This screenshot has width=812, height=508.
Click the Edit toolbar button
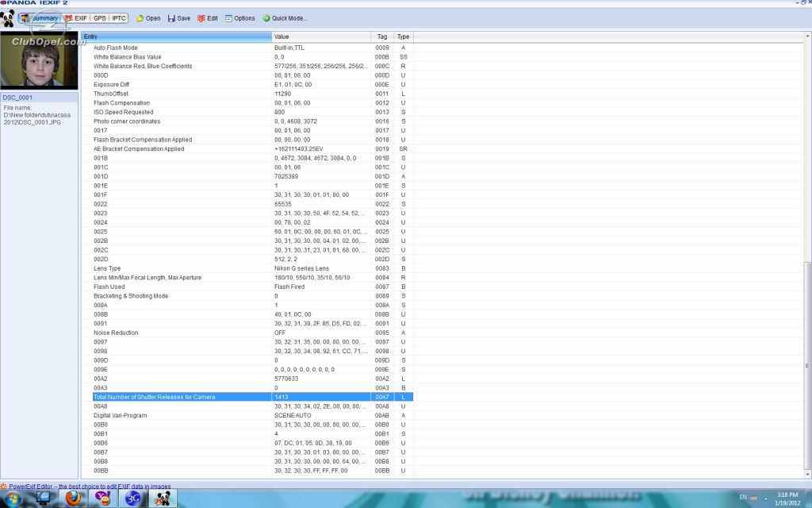click(208, 18)
